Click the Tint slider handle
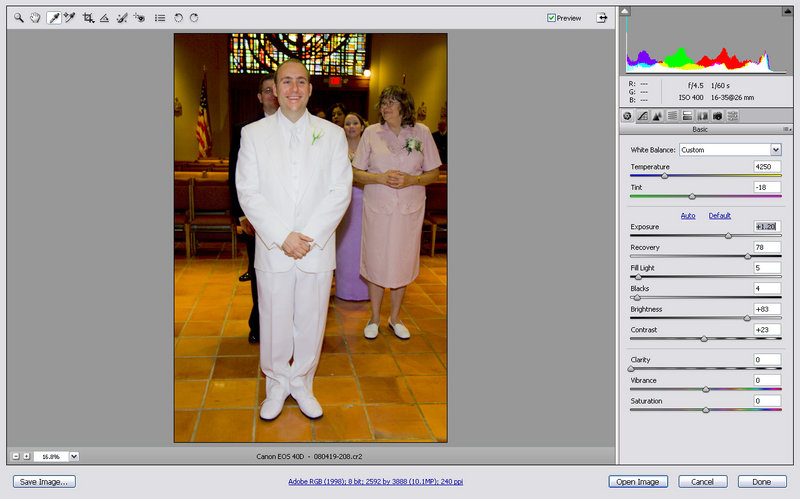This screenshot has width=800, height=499. pos(692,196)
